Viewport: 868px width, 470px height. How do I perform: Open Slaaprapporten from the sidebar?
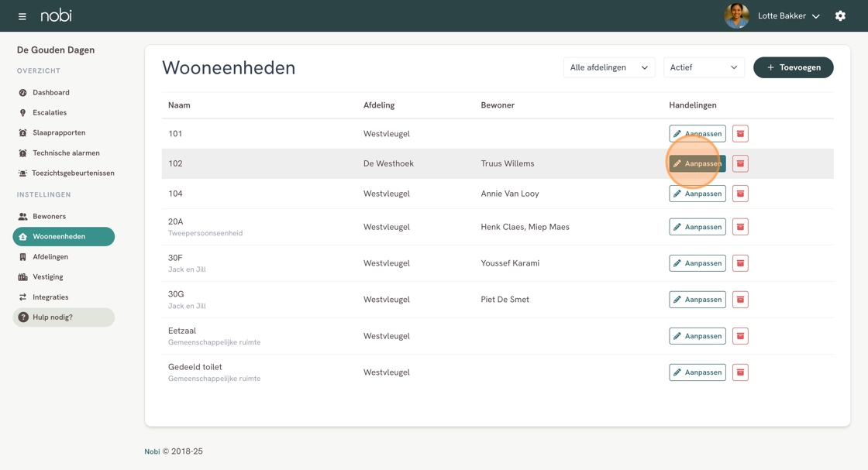point(59,133)
